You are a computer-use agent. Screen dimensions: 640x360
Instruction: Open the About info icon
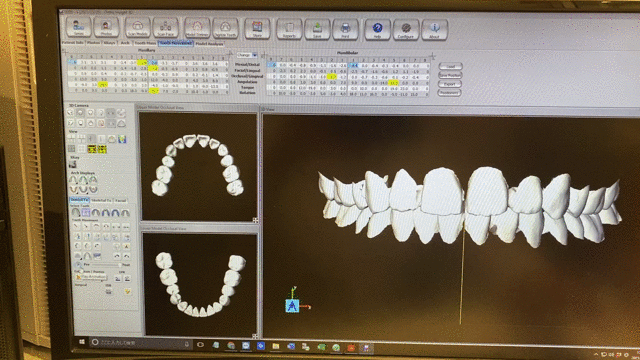point(434,29)
